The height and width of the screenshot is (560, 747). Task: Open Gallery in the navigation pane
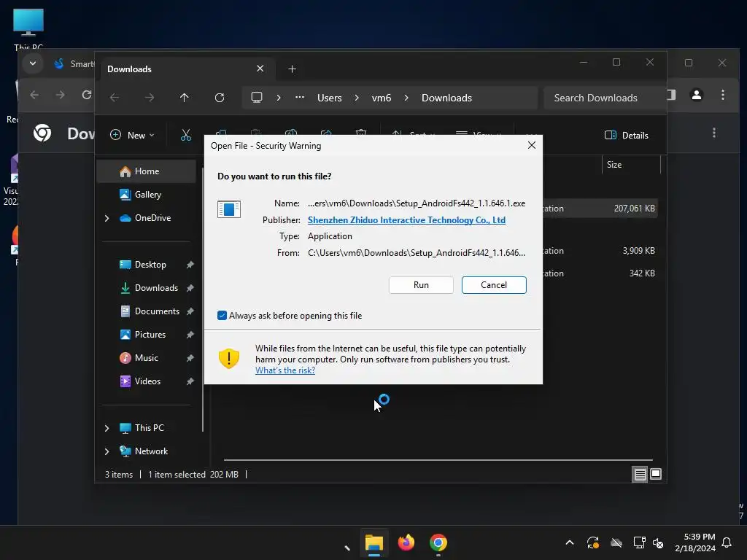[146, 194]
